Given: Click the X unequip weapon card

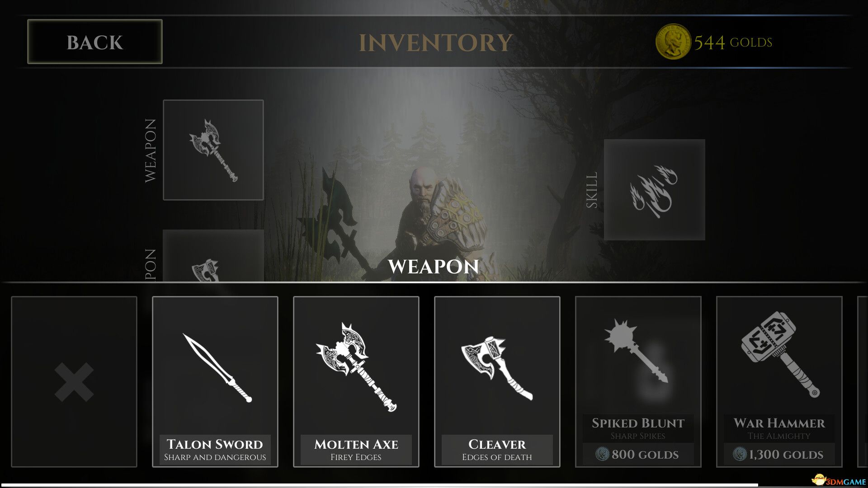Looking at the screenshot, I should (x=74, y=381).
